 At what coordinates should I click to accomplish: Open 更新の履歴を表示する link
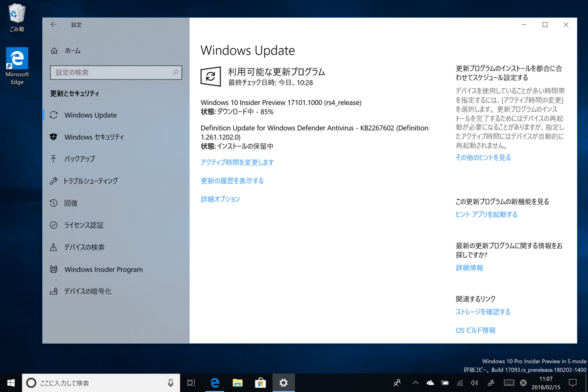click(x=232, y=181)
